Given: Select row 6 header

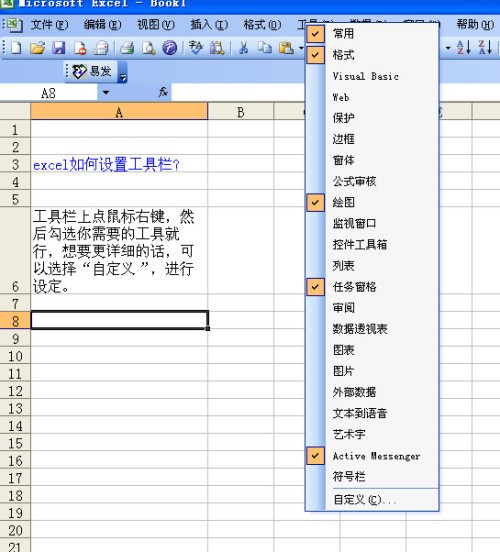Looking at the screenshot, I should coord(15,251).
